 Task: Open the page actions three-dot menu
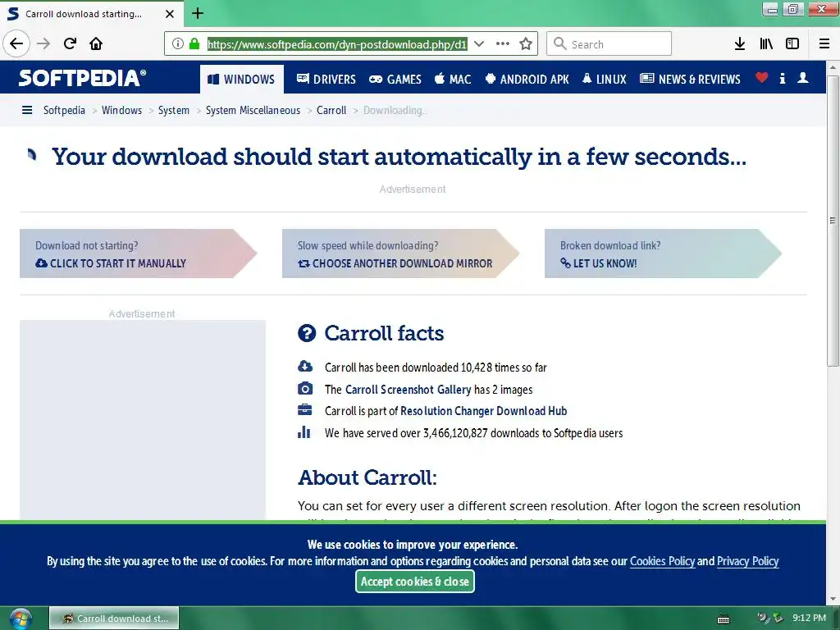tap(503, 44)
